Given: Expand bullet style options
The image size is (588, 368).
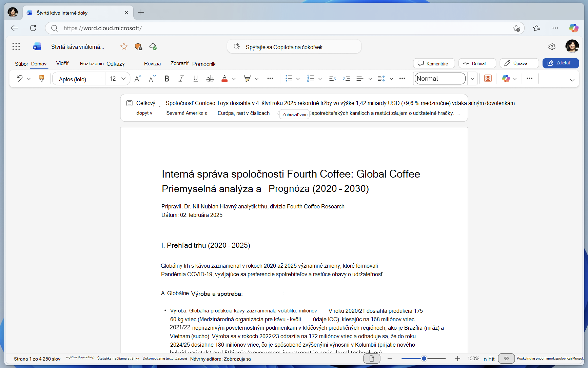Looking at the screenshot, I should [298, 79].
